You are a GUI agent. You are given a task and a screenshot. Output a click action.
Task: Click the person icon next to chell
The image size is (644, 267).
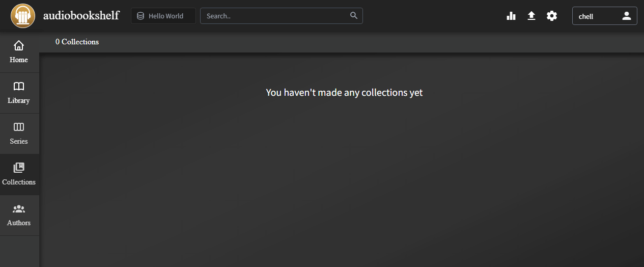pyautogui.click(x=627, y=16)
